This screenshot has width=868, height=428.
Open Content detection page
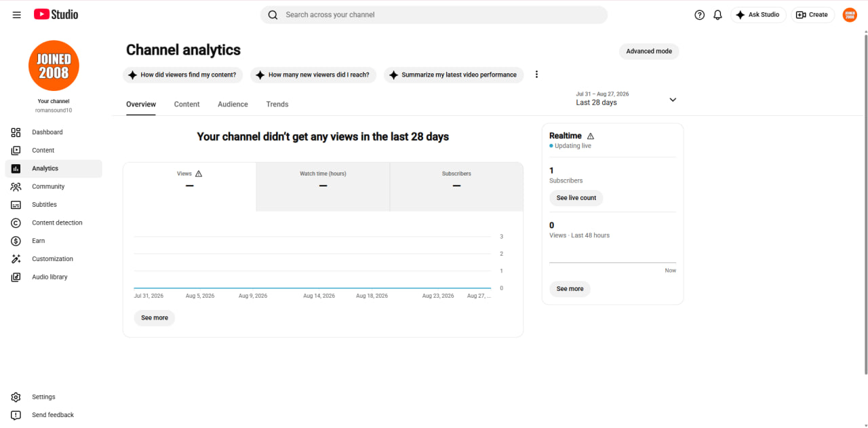54,222
